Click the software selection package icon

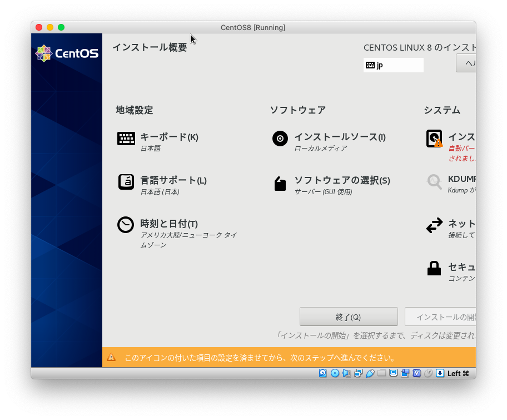(280, 184)
